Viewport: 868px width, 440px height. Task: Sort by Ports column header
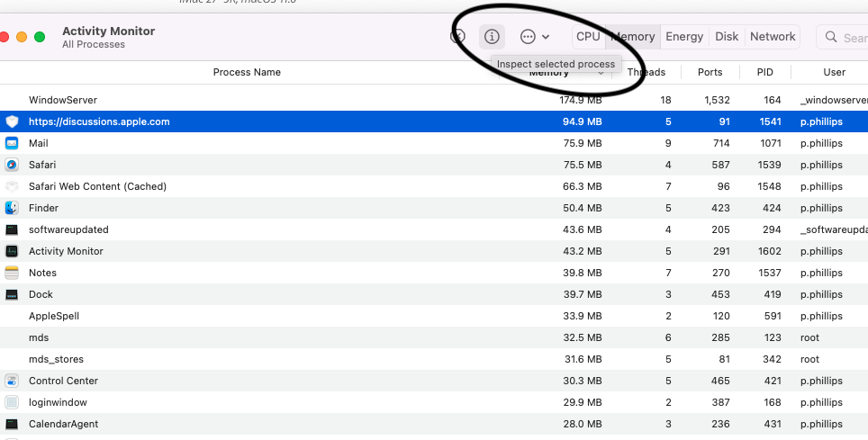point(710,72)
